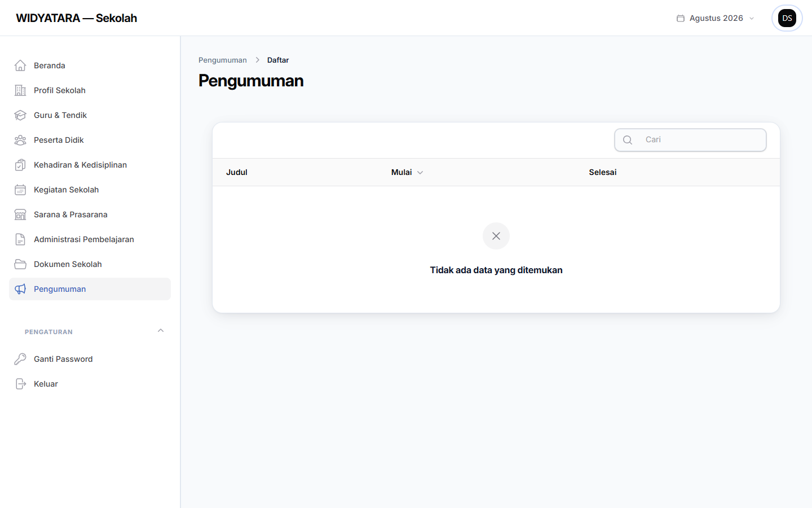Click the Beranda home icon
Screen dimensions: 812x508
(x=20, y=65)
